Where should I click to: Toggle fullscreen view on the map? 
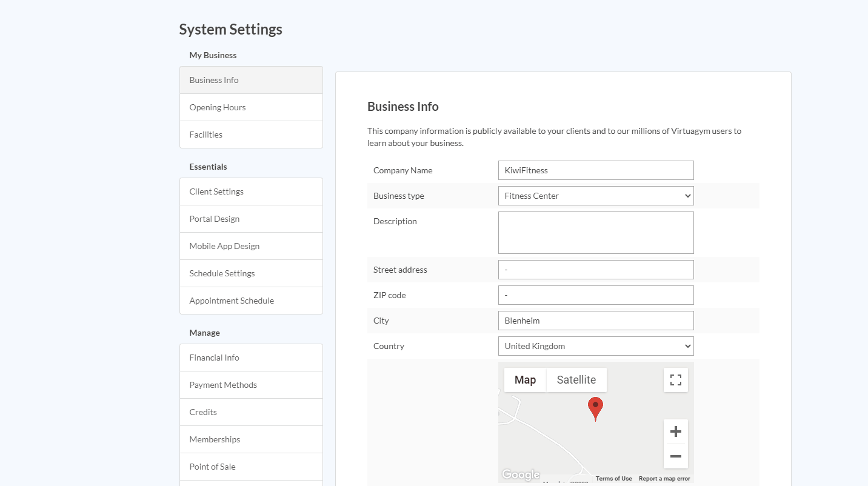[675, 380]
